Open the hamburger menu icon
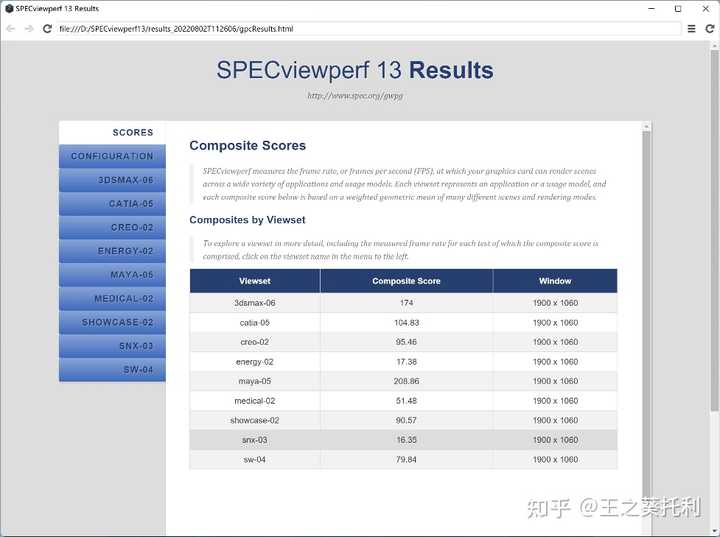 click(x=691, y=28)
